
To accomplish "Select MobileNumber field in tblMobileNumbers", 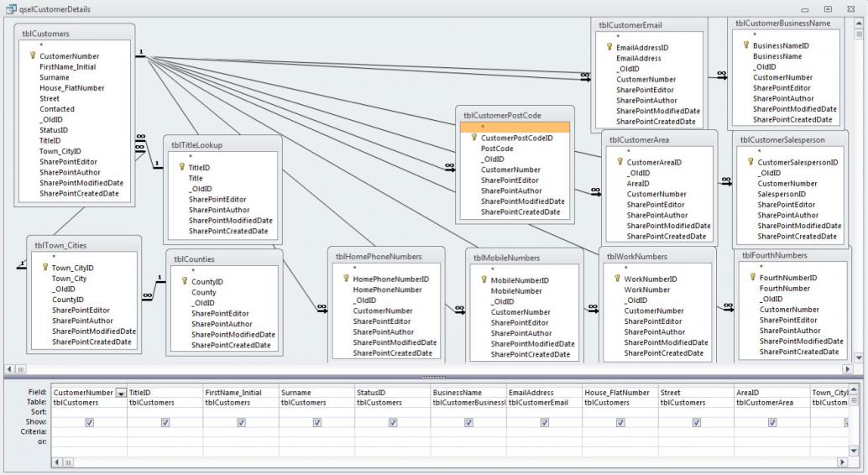I will 516,290.
